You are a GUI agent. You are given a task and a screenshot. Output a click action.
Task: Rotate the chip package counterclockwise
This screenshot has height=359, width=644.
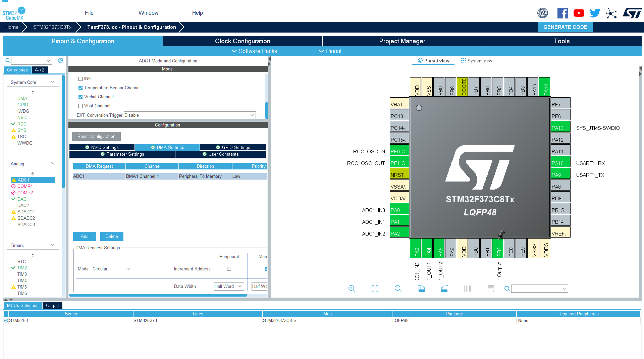[x=444, y=288]
